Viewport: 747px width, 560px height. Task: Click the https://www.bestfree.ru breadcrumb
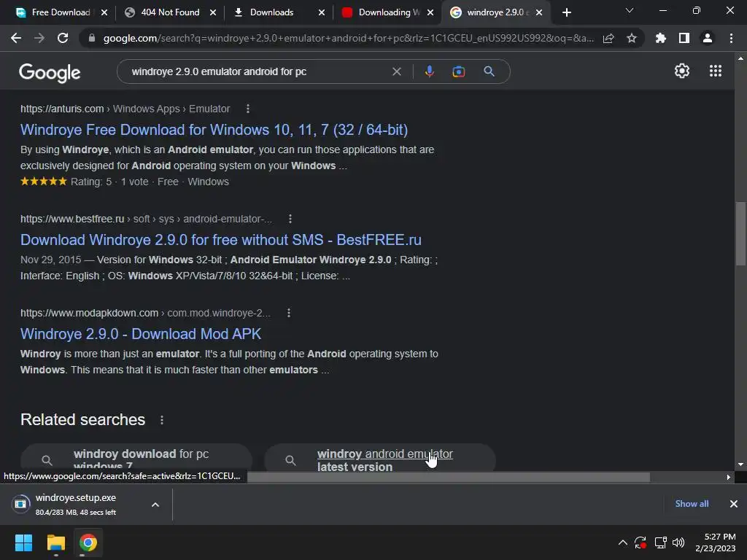point(72,219)
